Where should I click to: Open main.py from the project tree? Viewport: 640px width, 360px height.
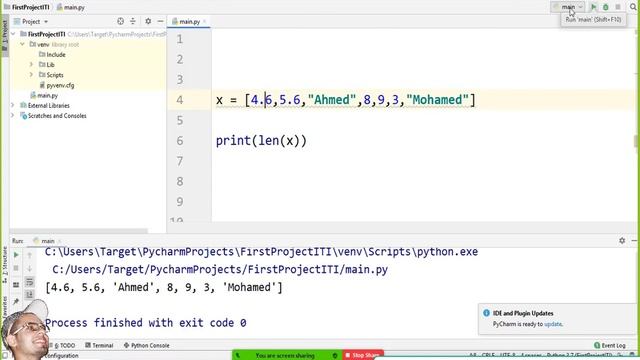point(44,95)
